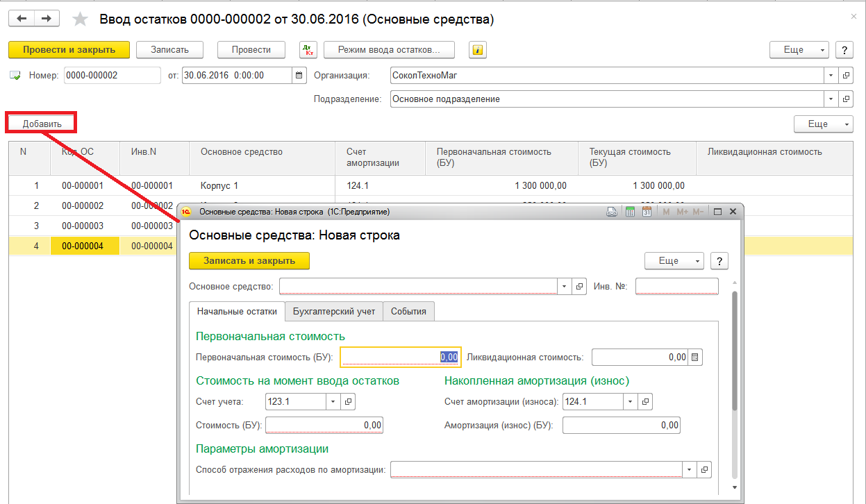866x504 pixels.
Task: Click the yellow info icon button
Action: [477, 50]
